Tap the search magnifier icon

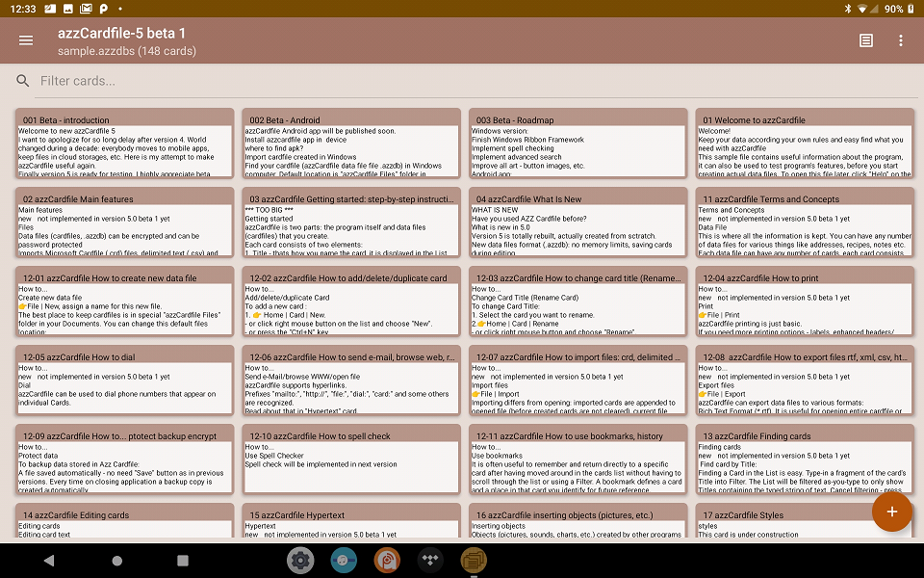(x=22, y=81)
